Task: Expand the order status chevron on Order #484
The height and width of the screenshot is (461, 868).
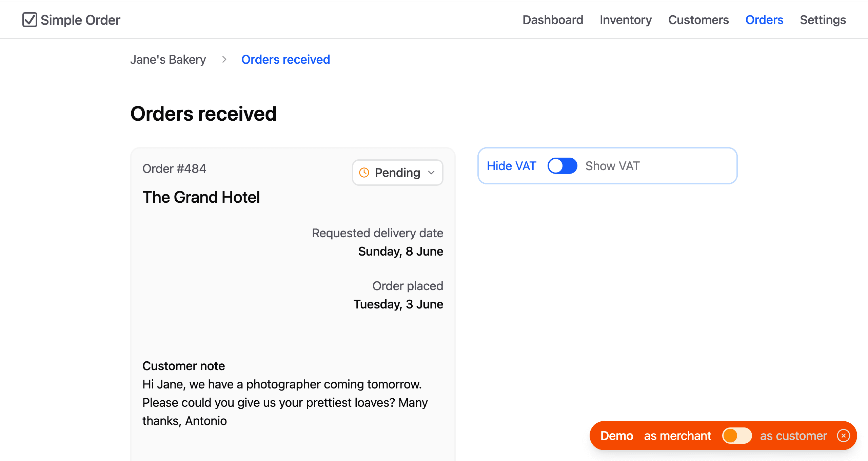Action: (x=431, y=173)
